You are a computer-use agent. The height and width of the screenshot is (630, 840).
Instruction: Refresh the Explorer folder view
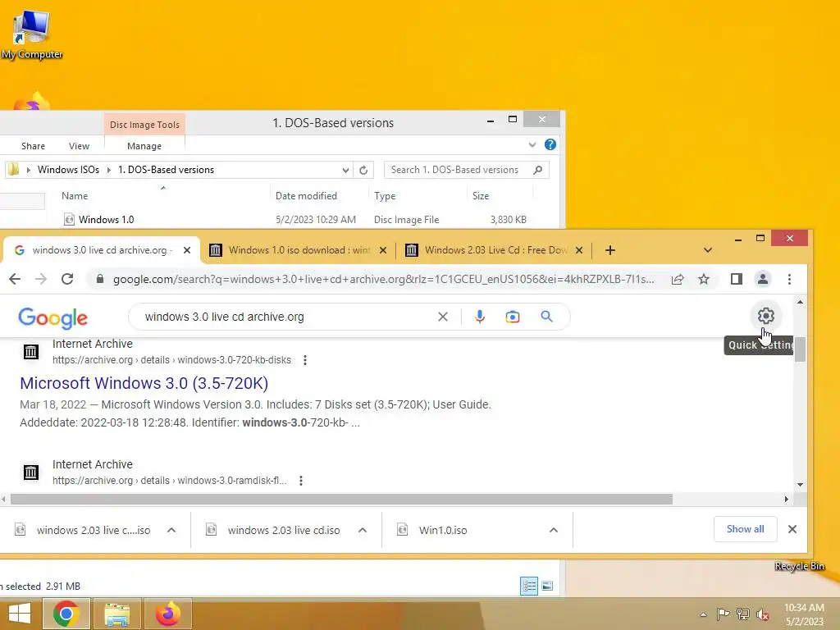[x=363, y=170]
